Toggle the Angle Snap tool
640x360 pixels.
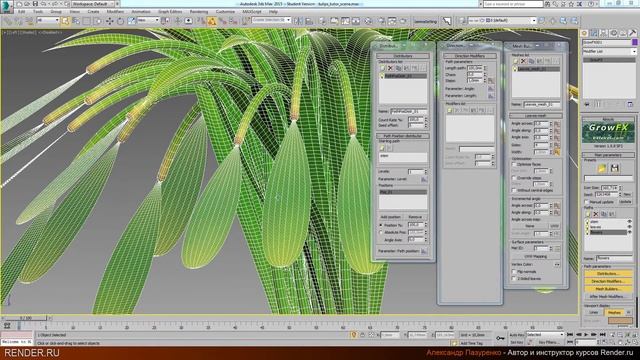point(212,21)
